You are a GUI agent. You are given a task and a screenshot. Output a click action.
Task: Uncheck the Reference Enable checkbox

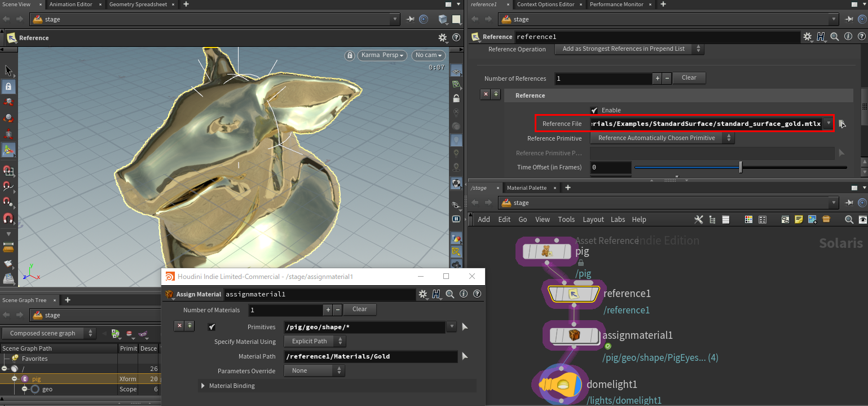[594, 110]
